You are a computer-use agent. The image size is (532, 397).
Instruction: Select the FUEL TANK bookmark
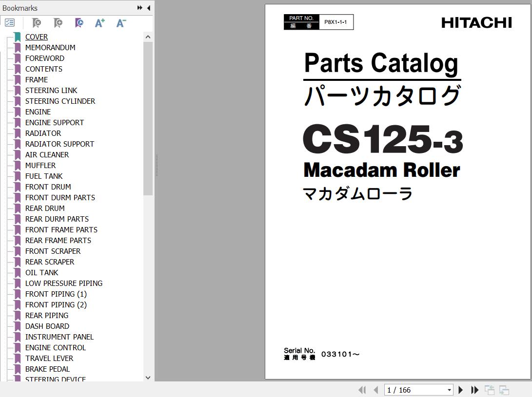pos(44,176)
